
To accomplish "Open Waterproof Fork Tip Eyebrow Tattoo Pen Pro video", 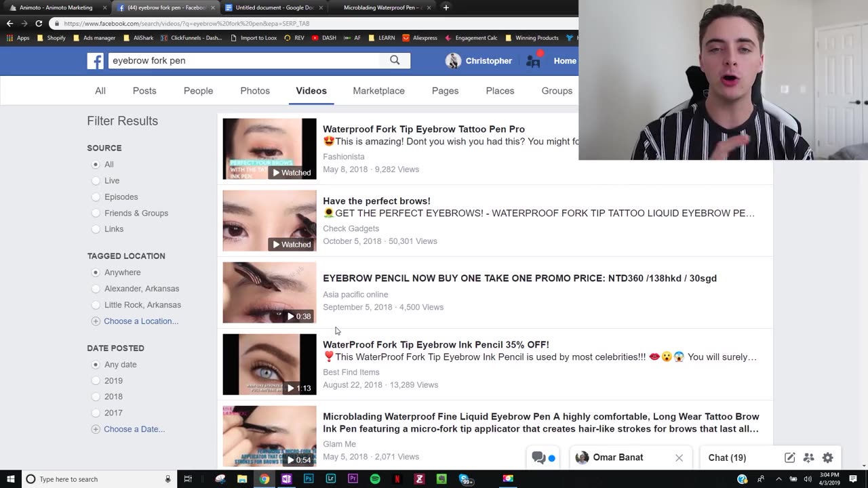I will click(424, 129).
